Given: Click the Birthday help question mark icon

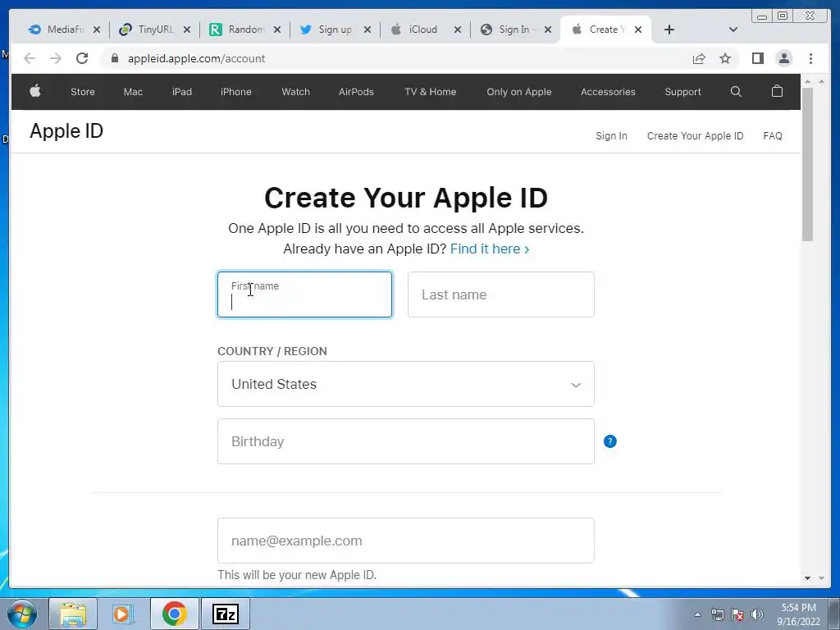Looking at the screenshot, I should click(x=610, y=441).
